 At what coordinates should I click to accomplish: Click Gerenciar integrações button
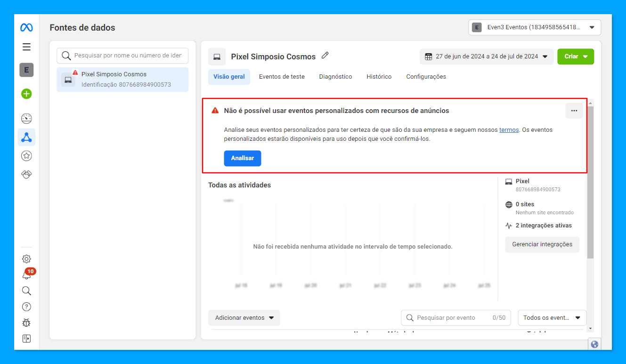point(542,244)
